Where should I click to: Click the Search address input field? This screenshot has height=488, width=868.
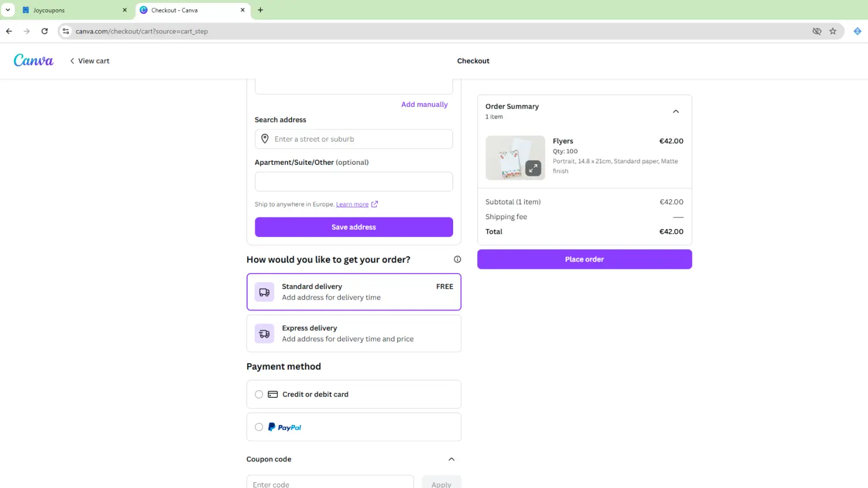click(359, 139)
